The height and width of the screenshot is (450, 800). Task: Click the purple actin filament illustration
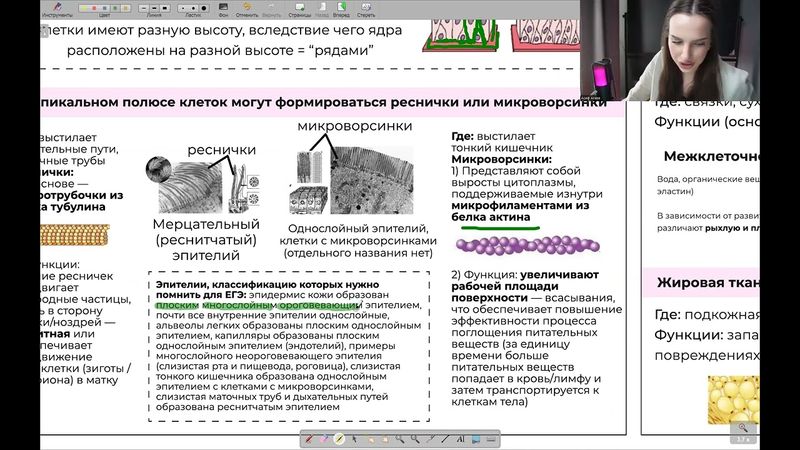pyautogui.click(x=528, y=245)
